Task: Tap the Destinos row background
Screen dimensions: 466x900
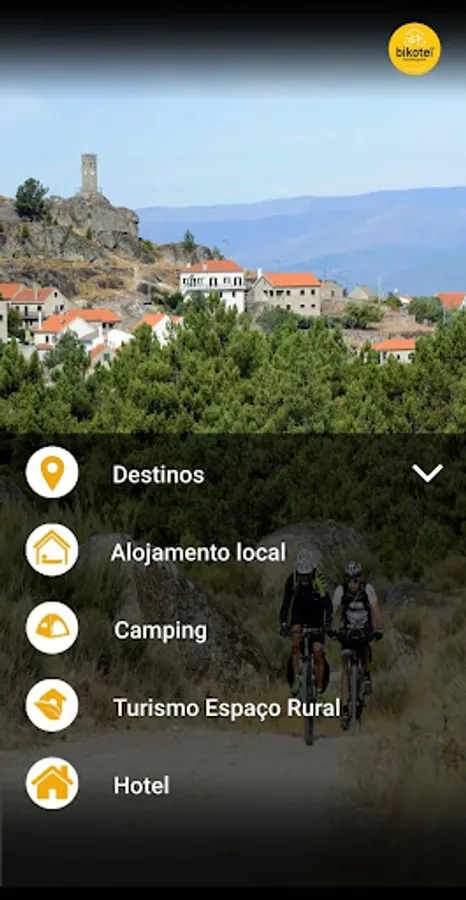Action: click(x=233, y=473)
